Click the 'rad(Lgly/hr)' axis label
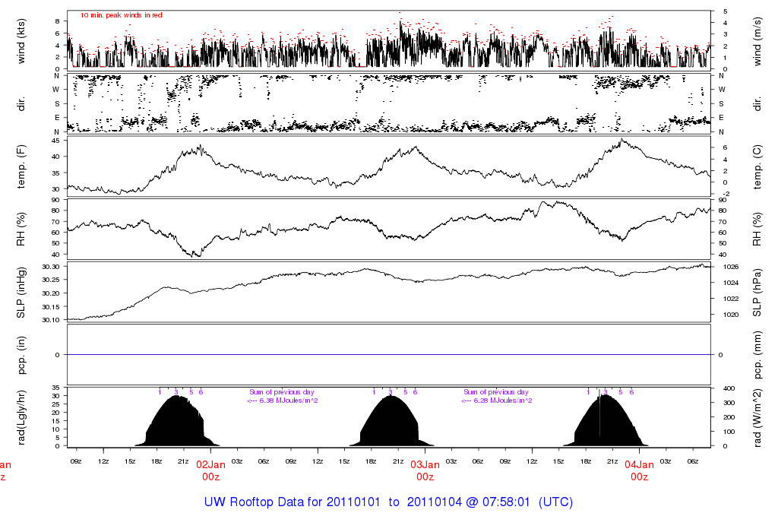The image size is (778, 532). 21,416
